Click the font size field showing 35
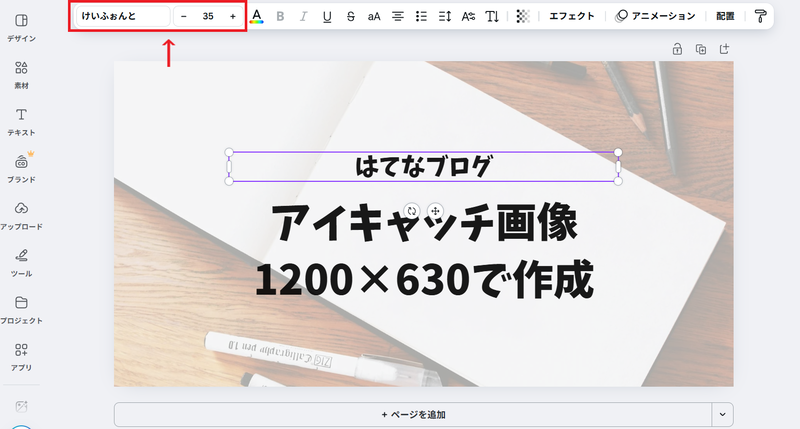Image resolution: width=800 pixels, height=429 pixels. pos(208,16)
